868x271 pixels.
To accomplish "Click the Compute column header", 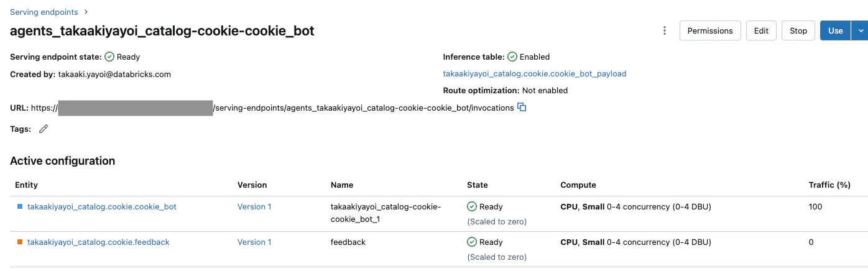I will (578, 185).
